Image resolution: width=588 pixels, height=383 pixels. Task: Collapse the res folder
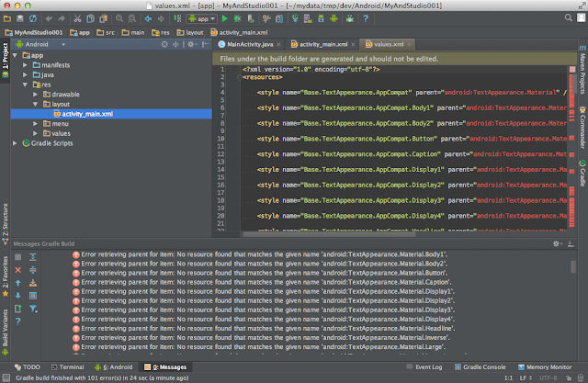coord(25,84)
